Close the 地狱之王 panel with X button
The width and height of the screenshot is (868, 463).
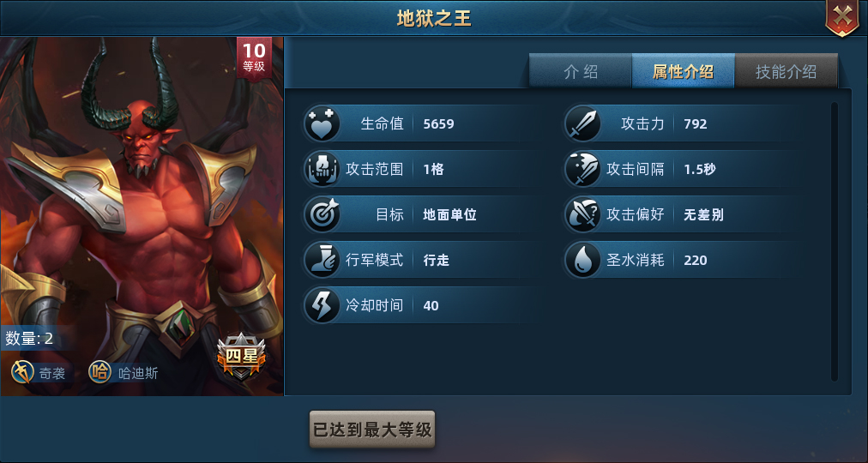pos(842,18)
